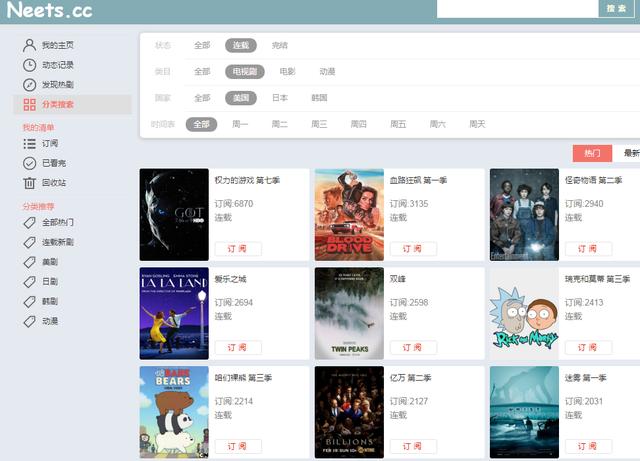Click the 已看完 checkmark icon
The height and width of the screenshot is (461, 640).
(29, 163)
